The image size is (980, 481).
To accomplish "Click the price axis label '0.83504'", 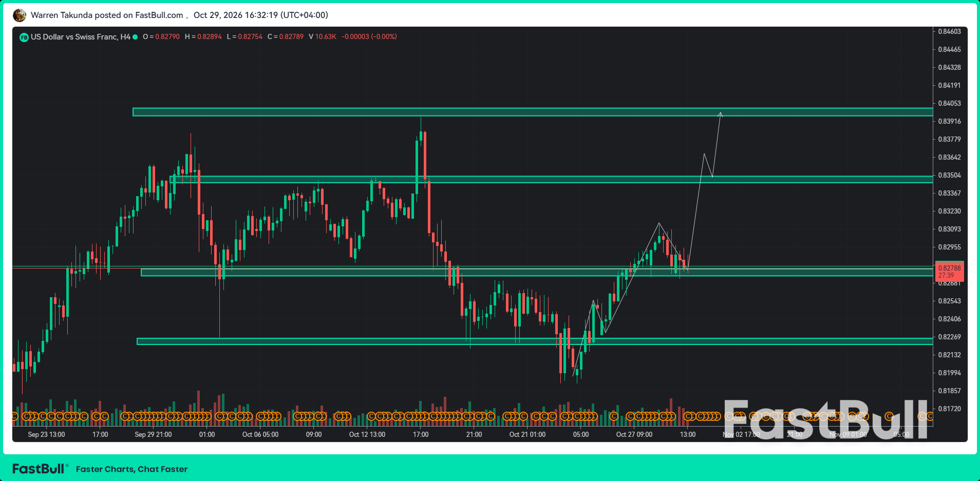I will click(949, 175).
